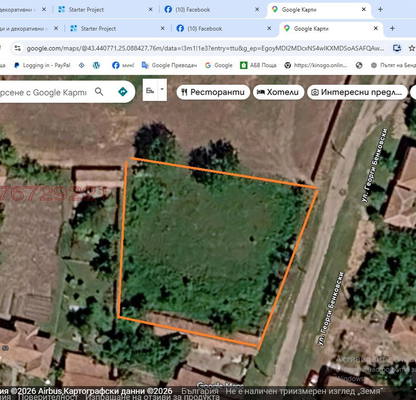Open the Facebook bookmark in bookmarks bar

click(x=123, y=65)
